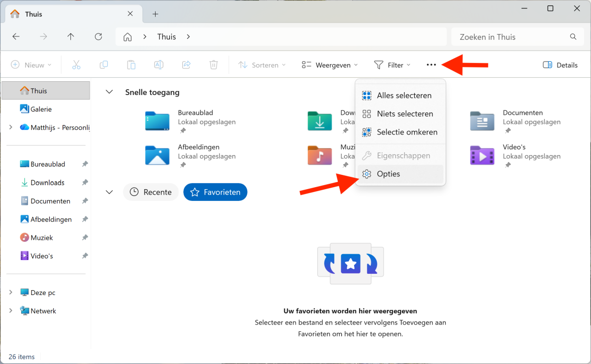Select the Recente filter pill
Image resolution: width=591 pixels, height=364 pixels.
click(x=151, y=192)
